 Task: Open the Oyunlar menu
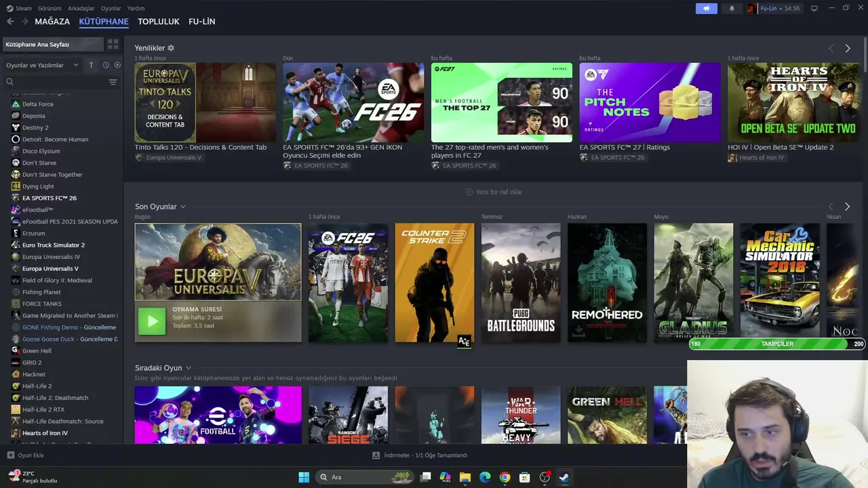(111, 8)
